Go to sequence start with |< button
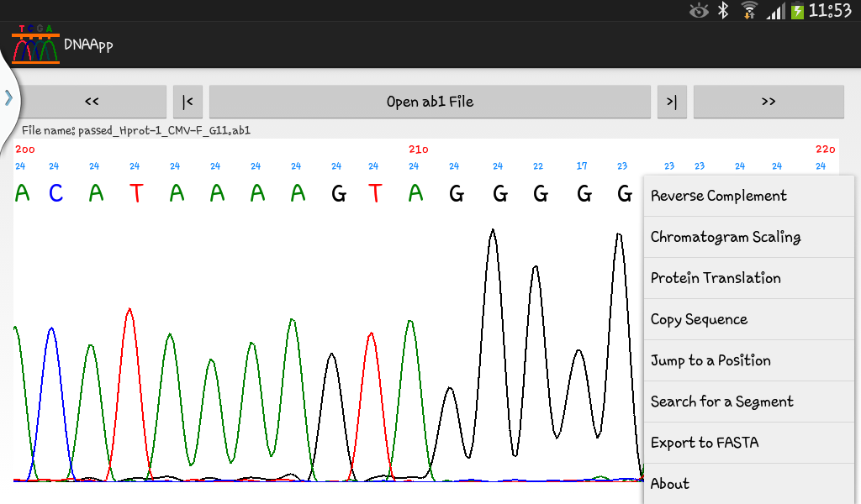 (188, 101)
